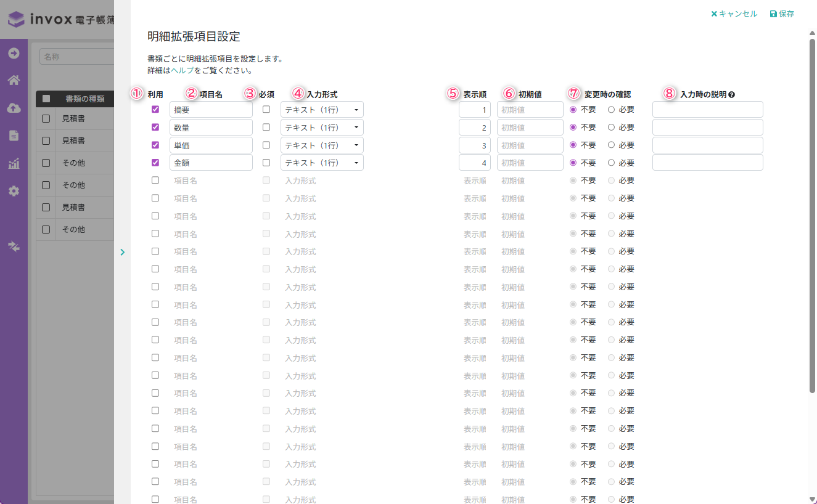The width and height of the screenshot is (817, 504).
Task: Open the 入力形式 dropdown for 金額
Action: click(x=322, y=163)
